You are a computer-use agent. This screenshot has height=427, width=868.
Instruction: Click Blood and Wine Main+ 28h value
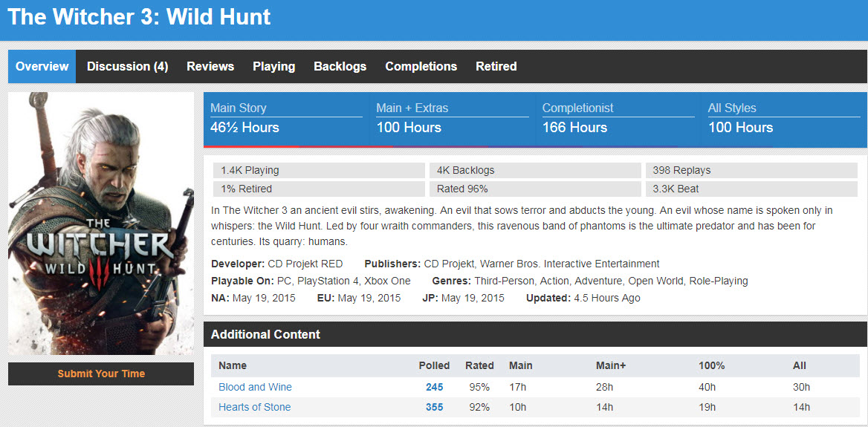604,387
